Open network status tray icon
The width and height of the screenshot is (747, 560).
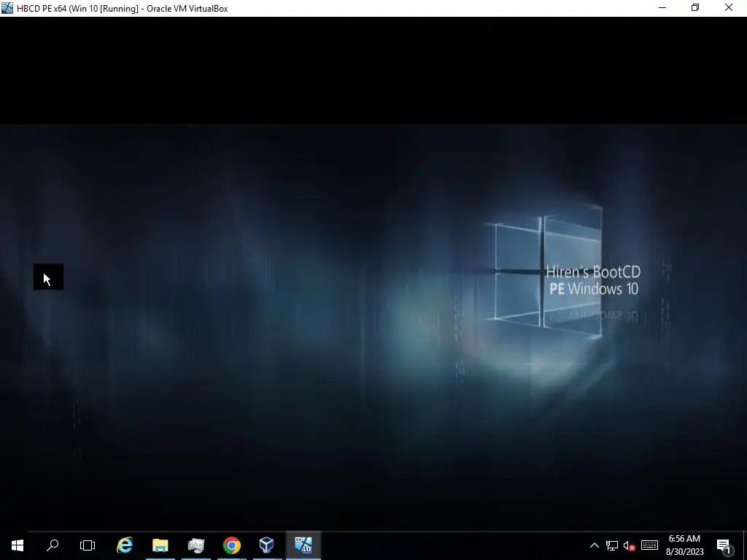[612, 545]
